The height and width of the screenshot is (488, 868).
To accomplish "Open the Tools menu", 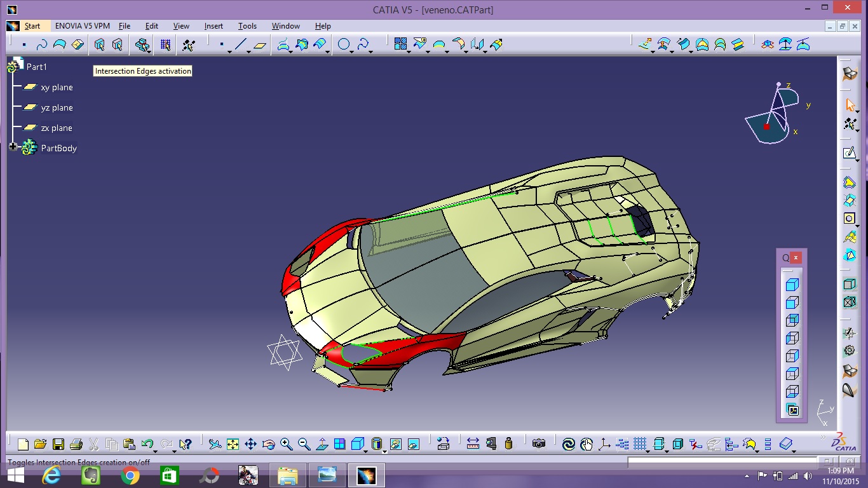I will point(248,26).
